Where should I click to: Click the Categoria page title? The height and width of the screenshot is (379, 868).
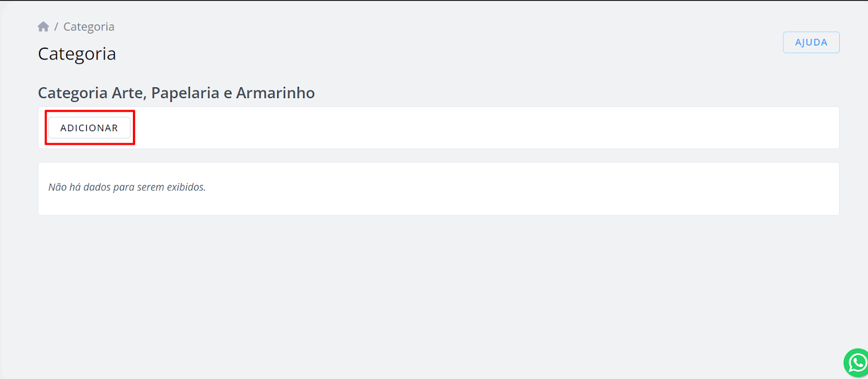click(x=77, y=54)
